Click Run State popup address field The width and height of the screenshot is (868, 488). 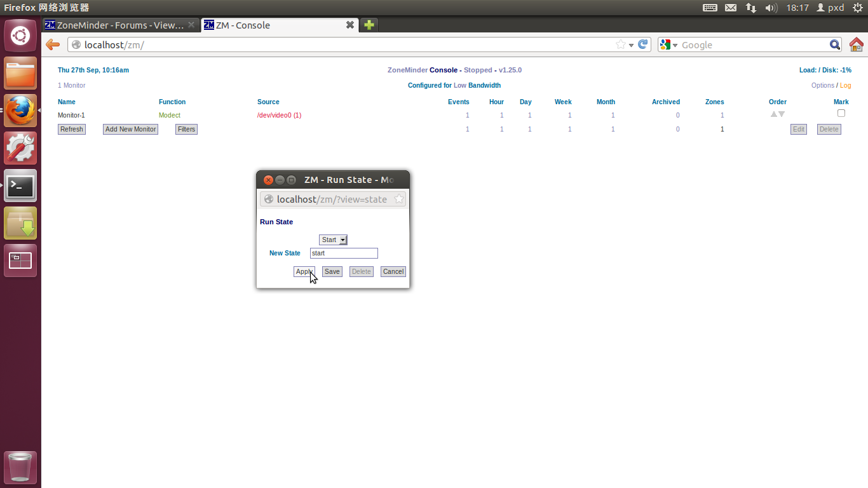(x=333, y=199)
